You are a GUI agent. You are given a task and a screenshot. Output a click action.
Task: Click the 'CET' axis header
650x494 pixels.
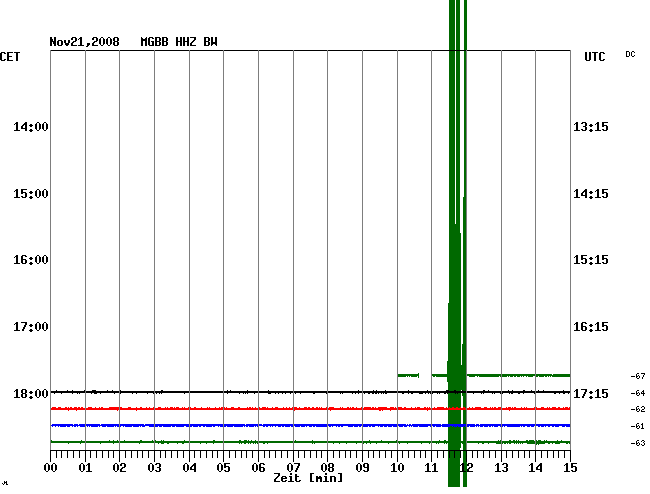tap(10, 57)
